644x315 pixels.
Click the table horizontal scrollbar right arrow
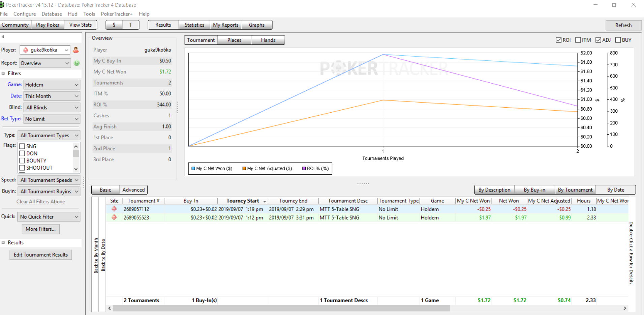click(625, 308)
